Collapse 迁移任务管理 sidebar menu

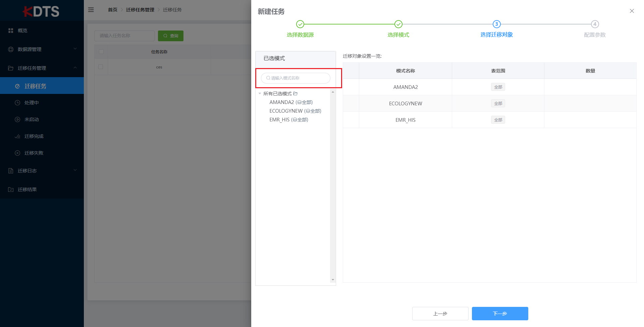(42, 68)
